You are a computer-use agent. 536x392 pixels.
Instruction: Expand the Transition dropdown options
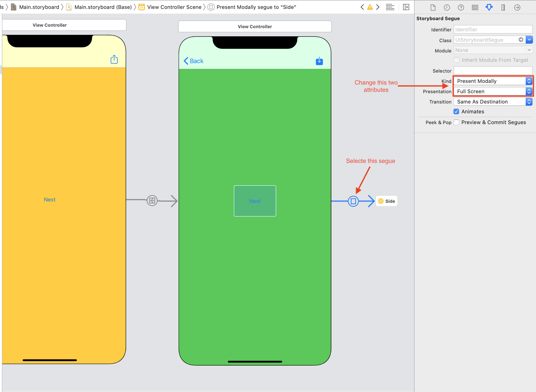click(x=529, y=101)
